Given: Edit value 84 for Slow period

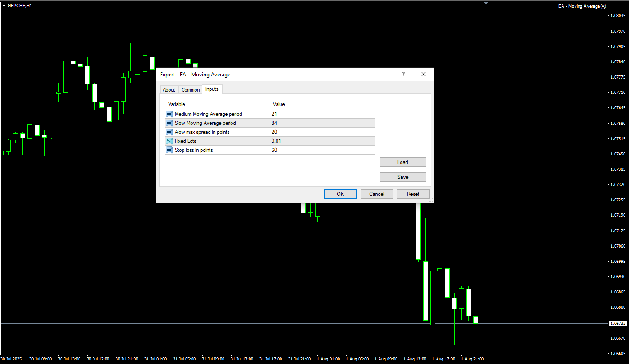Looking at the screenshot, I should pyautogui.click(x=322, y=123).
